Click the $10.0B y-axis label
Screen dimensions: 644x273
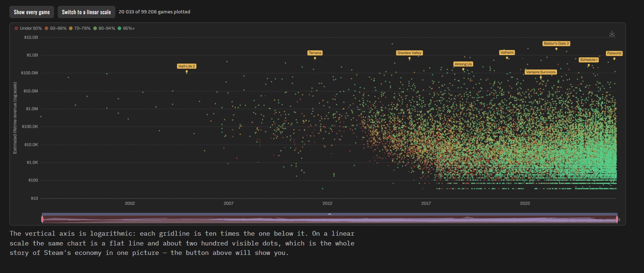tap(31, 37)
